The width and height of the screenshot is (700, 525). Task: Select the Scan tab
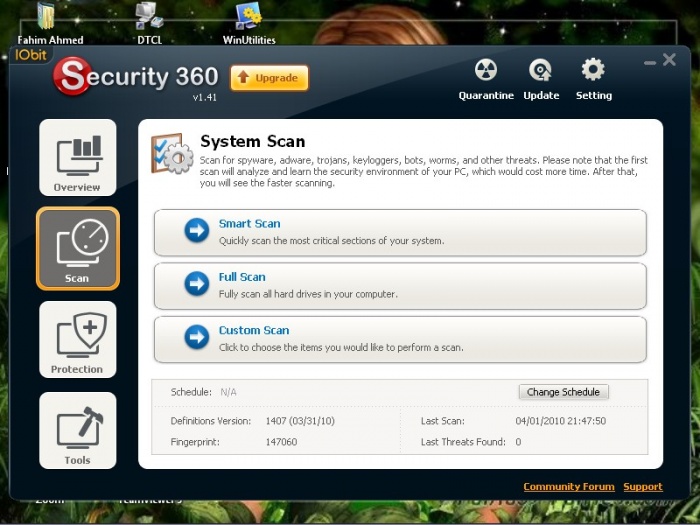click(78, 249)
